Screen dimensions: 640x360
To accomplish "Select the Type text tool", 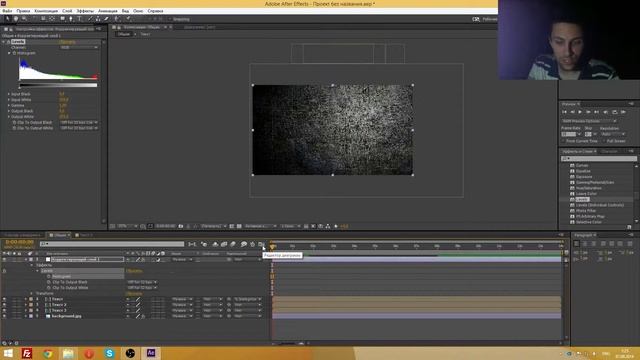I will point(80,19).
